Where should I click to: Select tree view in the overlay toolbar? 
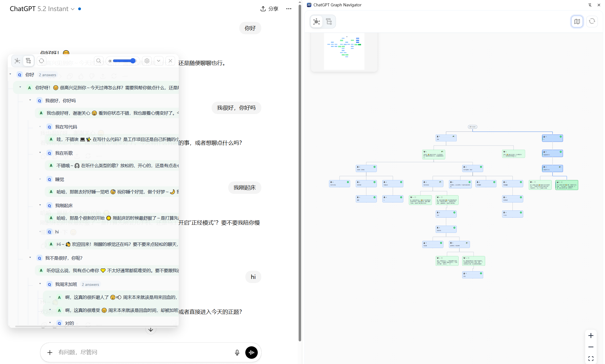pos(28,61)
